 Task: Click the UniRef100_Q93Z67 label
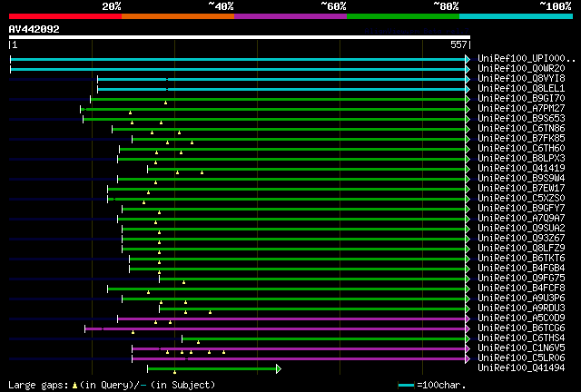[521, 239]
